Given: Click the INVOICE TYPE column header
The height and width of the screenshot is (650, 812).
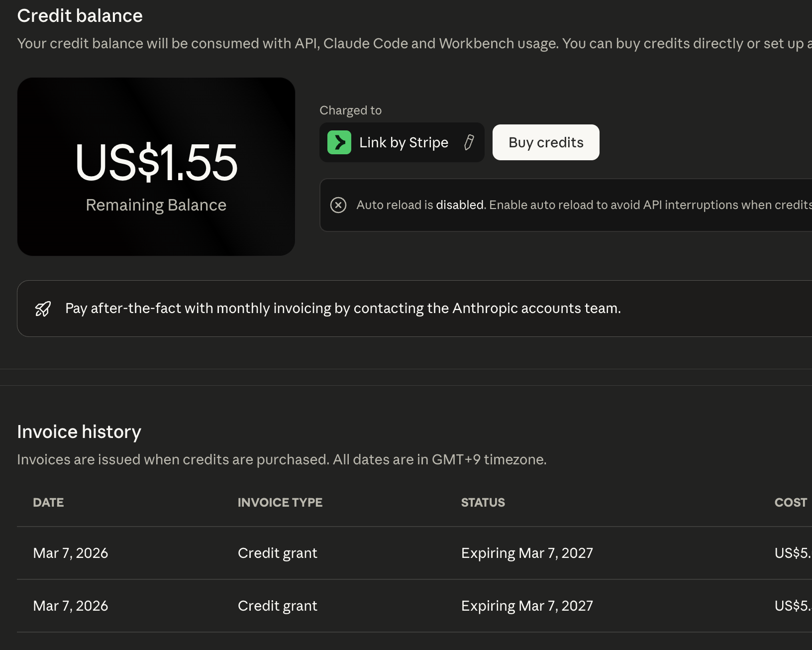Looking at the screenshot, I should pyautogui.click(x=280, y=503).
